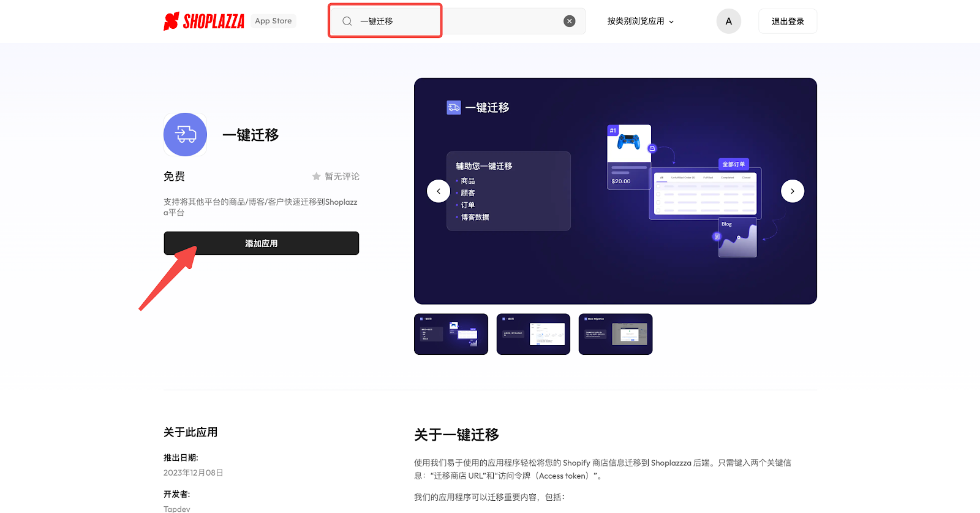
Task: Click the App Store label
Action: point(273,21)
